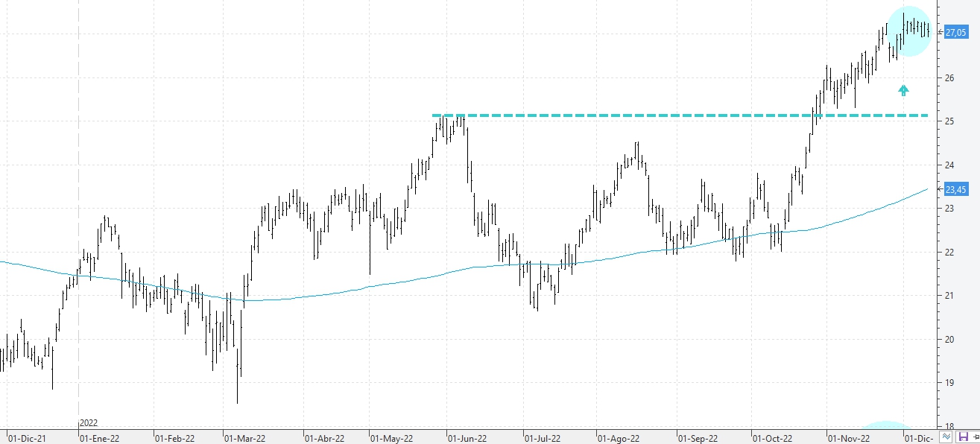Click the 24 price axis label
The width and height of the screenshot is (980, 444).
pyautogui.click(x=950, y=165)
